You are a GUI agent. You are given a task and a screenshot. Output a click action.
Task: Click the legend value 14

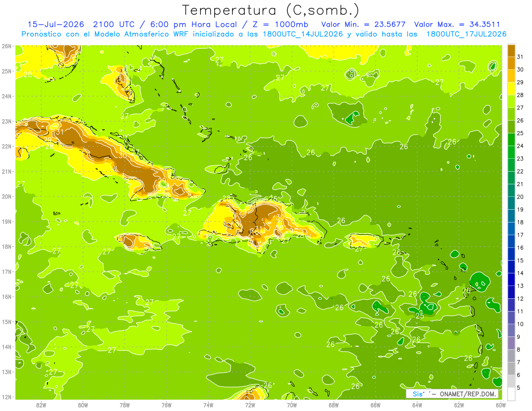pos(520,273)
